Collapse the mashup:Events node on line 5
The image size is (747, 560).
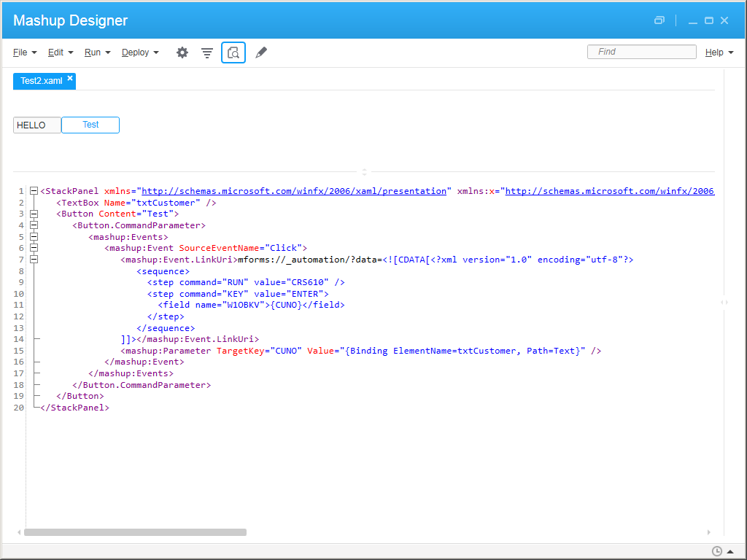click(34, 236)
